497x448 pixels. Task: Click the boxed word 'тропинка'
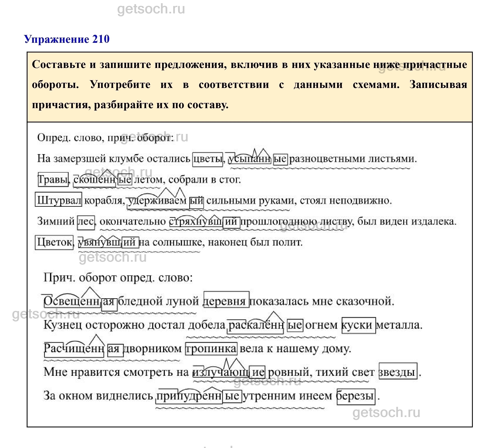(x=211, y=349)
